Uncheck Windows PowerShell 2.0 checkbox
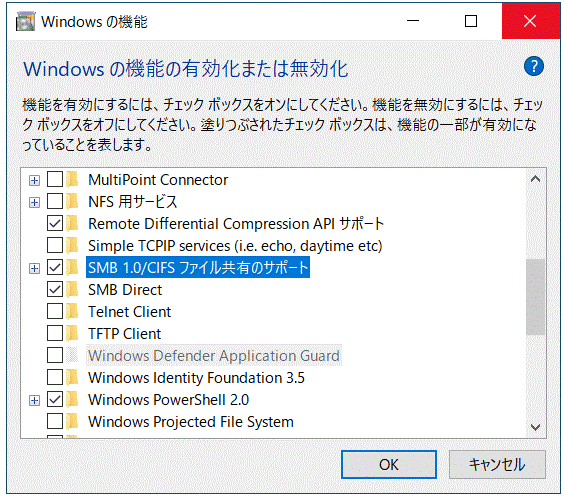 coord(55,400)
